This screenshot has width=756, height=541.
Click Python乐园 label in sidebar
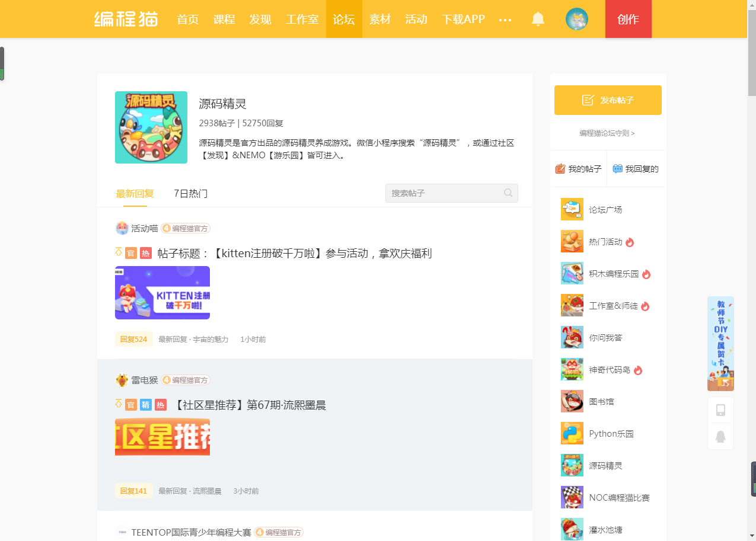click(x=611, y=434)
